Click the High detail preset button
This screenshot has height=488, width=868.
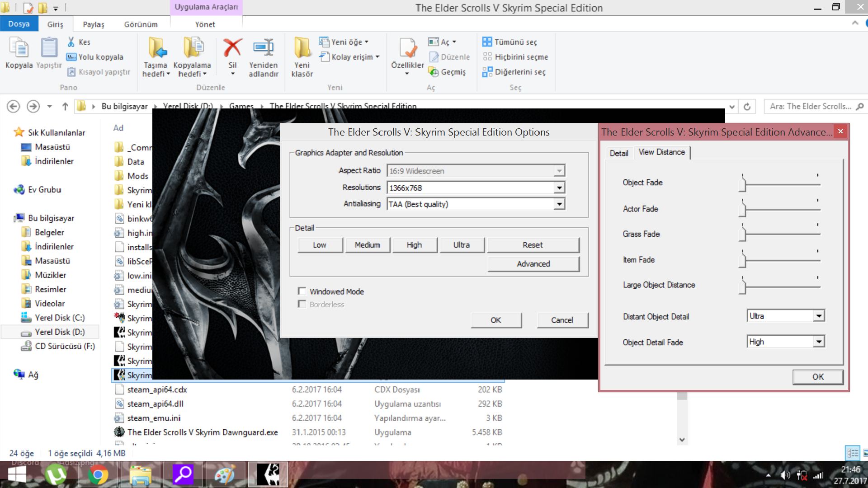coord(414,245)
